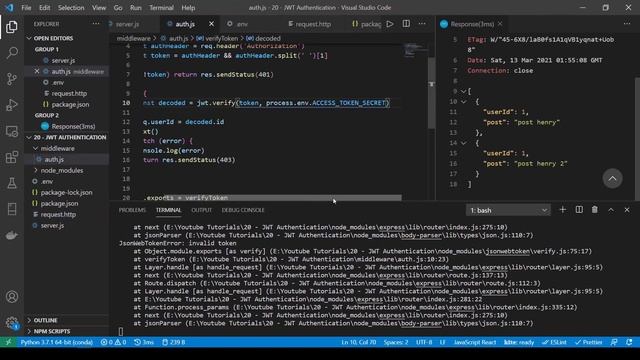Switch to the server.js editor tab
Screen dimensions: 640x360
pyautogui.click(x=127, y=24)
